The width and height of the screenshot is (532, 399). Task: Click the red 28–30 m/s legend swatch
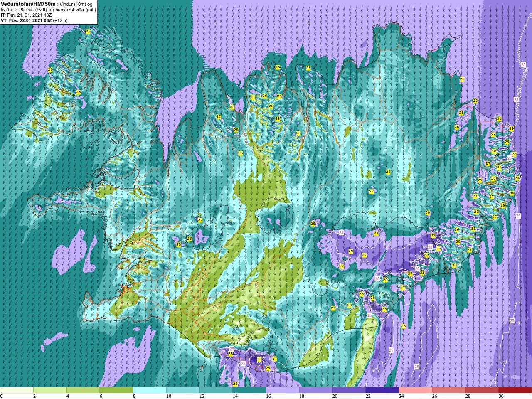(482, 390)
